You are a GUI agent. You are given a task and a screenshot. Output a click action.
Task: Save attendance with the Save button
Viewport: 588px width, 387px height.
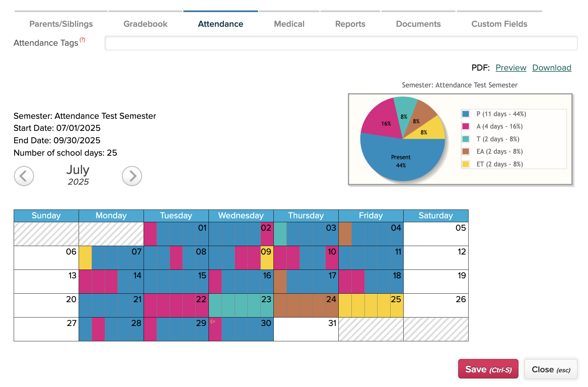click(x=488, y=369)
